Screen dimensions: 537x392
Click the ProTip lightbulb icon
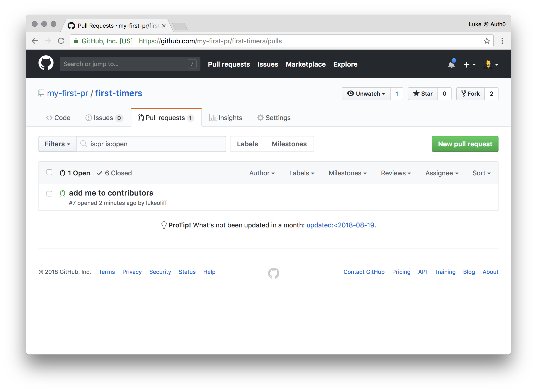(x=164, y=225)
